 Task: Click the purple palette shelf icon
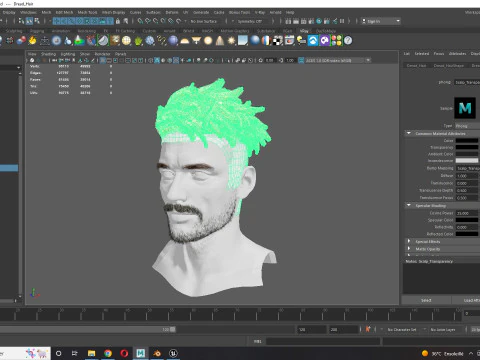324,41
